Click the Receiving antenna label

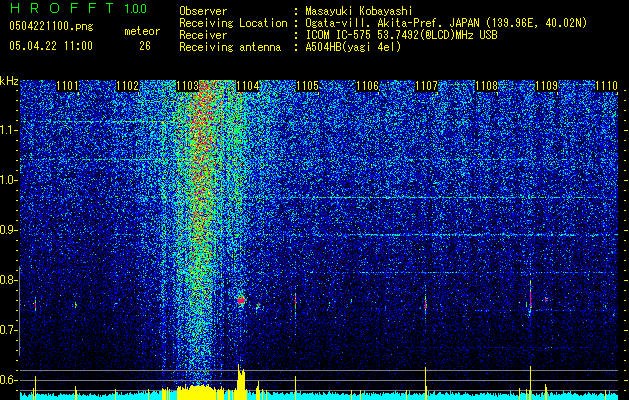[x=230, y=47]
